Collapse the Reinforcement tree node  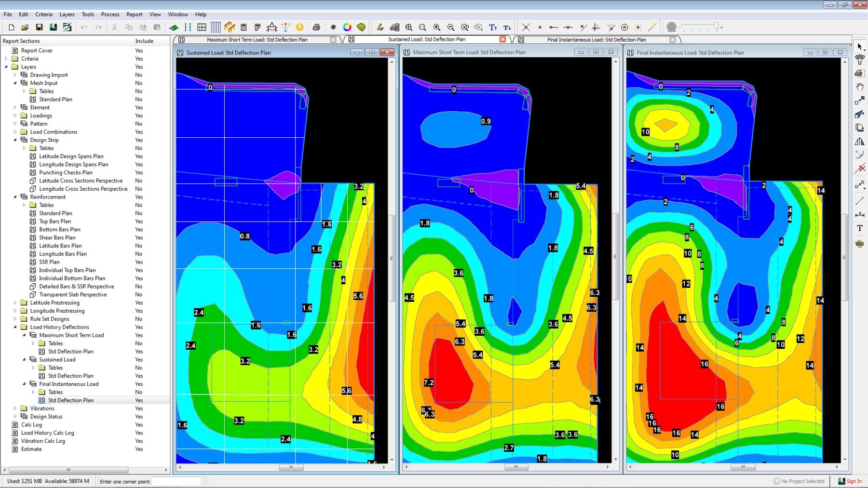(15, 197)
